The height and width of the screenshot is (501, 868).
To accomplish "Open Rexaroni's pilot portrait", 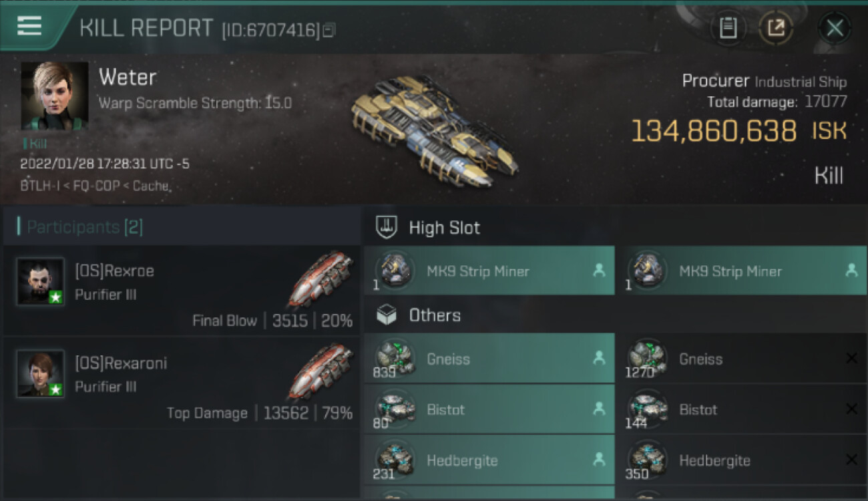I will [41, 373].
